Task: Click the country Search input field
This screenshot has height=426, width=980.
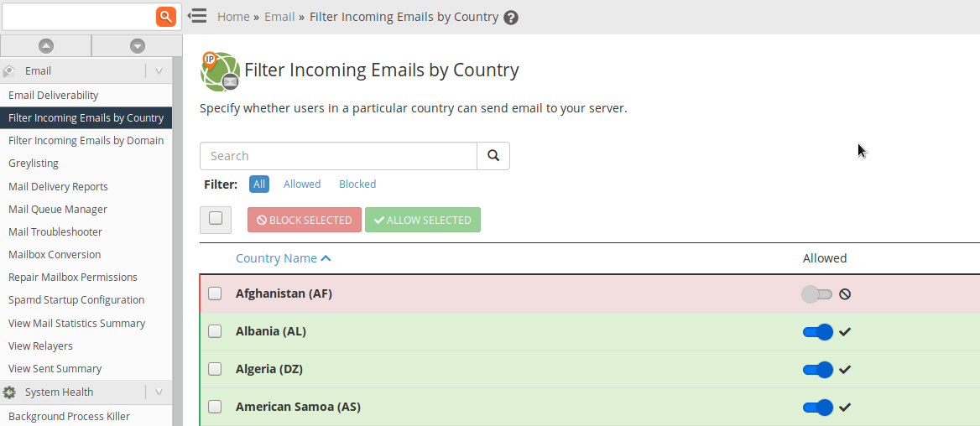Action: click(x=338, y=156)
